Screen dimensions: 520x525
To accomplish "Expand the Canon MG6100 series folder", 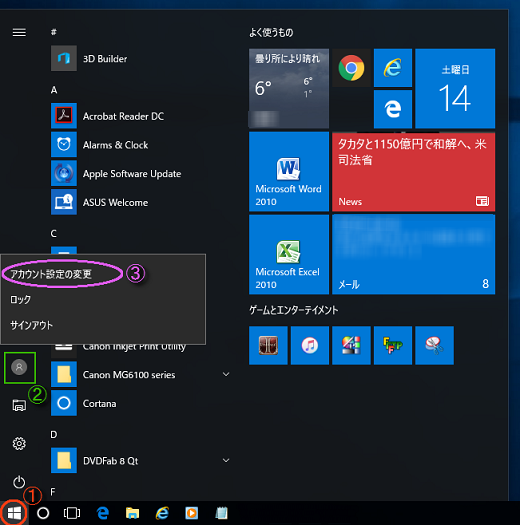I will pyautogui.click(x=141, y=374).
